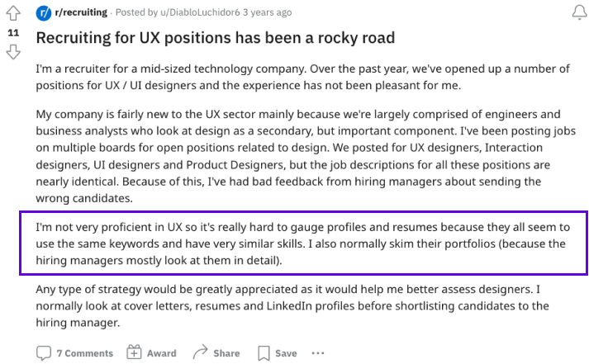
Task: Open the u/DiabloLuchidor6 user profile
Action: [200, 12]
